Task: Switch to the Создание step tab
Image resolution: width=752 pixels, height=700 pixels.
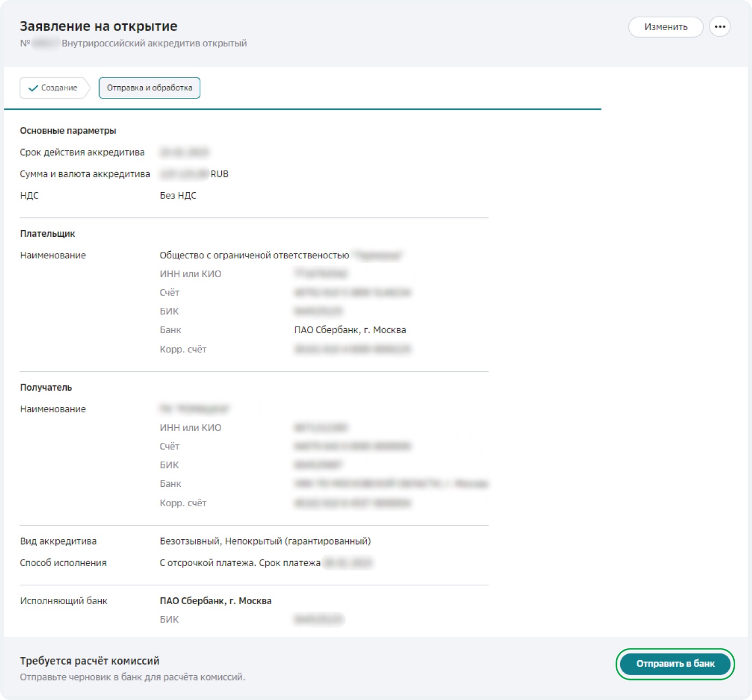Action: (54, 88)
